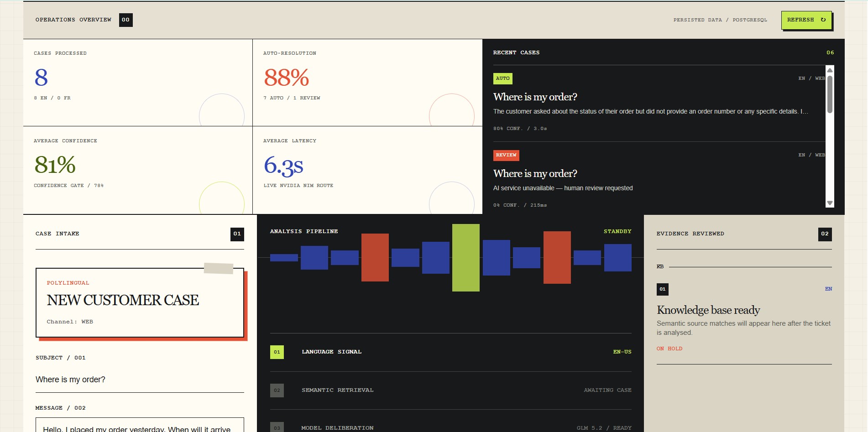Image resolution: width=868 pixels, height=432 pixels.
Task: Open the AUTO case titled "Where is my order?"
Action: pyautogui.click(x=659, y=104)
